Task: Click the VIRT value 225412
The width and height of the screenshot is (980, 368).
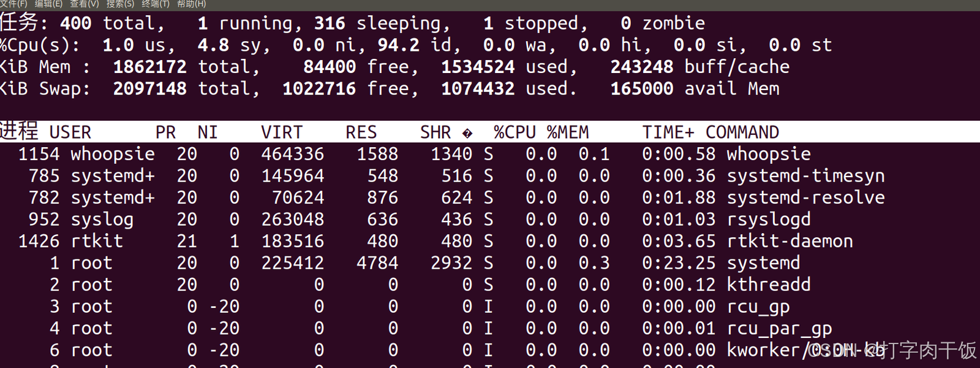Action: [293, 264]
